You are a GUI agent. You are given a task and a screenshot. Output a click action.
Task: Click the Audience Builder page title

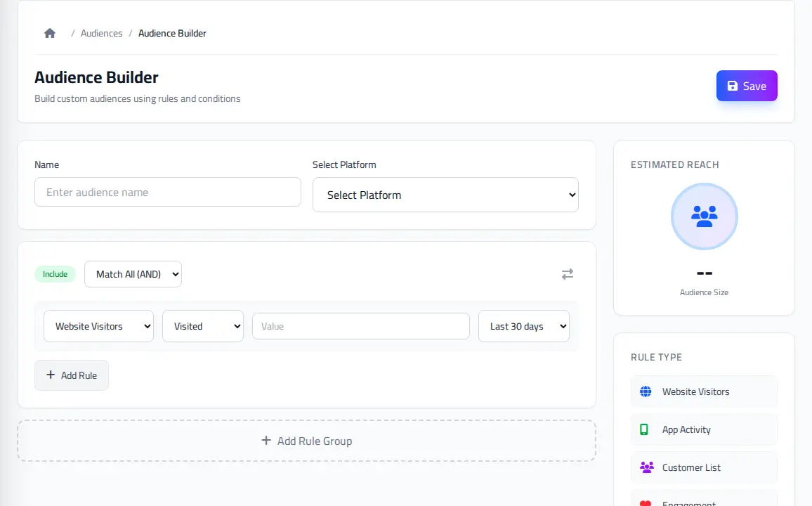point(96,77)
